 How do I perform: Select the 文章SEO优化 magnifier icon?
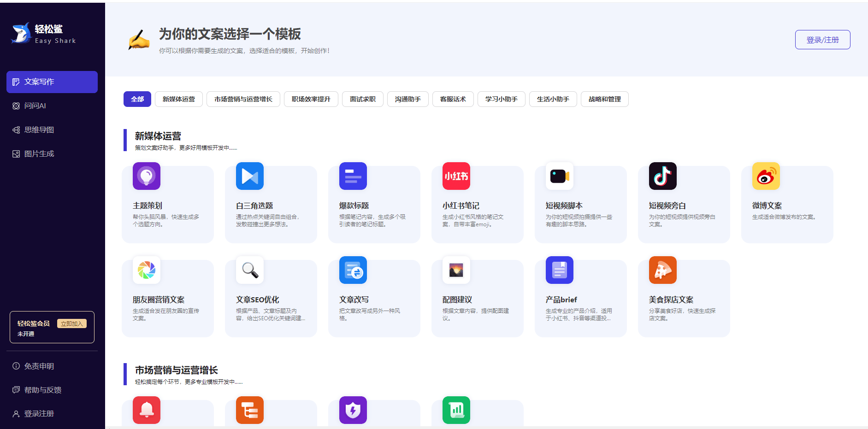click(249, 270)
